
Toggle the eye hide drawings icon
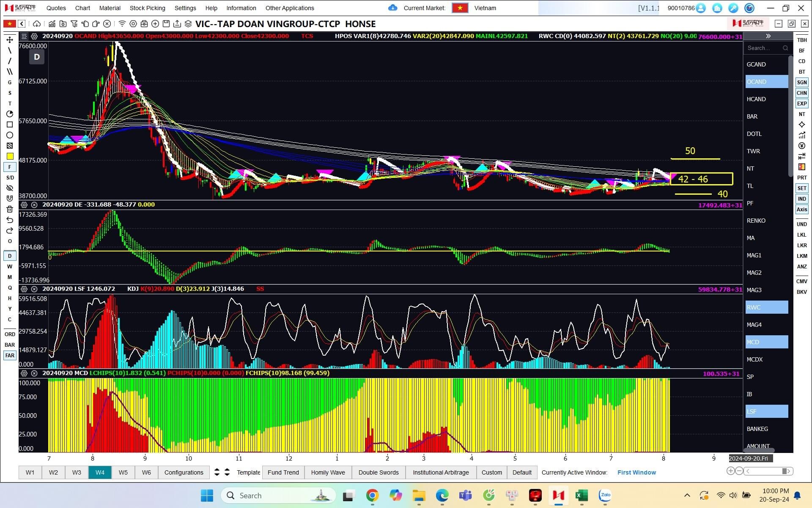(10, 188)
